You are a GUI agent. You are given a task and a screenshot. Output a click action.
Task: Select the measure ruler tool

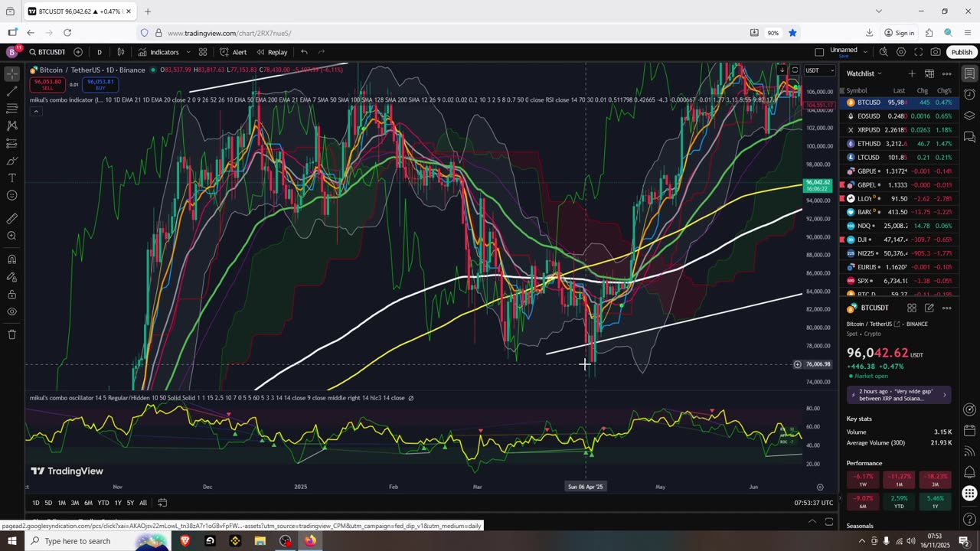point(11,218)
